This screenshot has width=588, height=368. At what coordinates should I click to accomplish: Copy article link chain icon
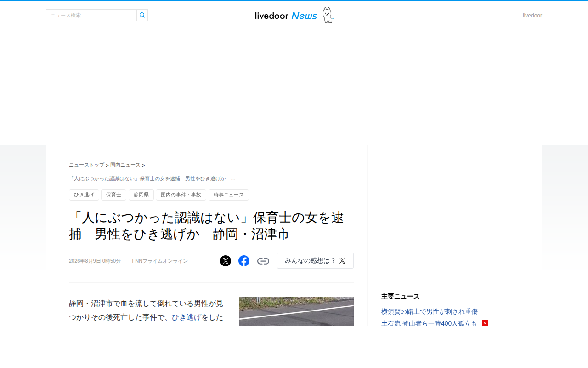coord(263,261)
